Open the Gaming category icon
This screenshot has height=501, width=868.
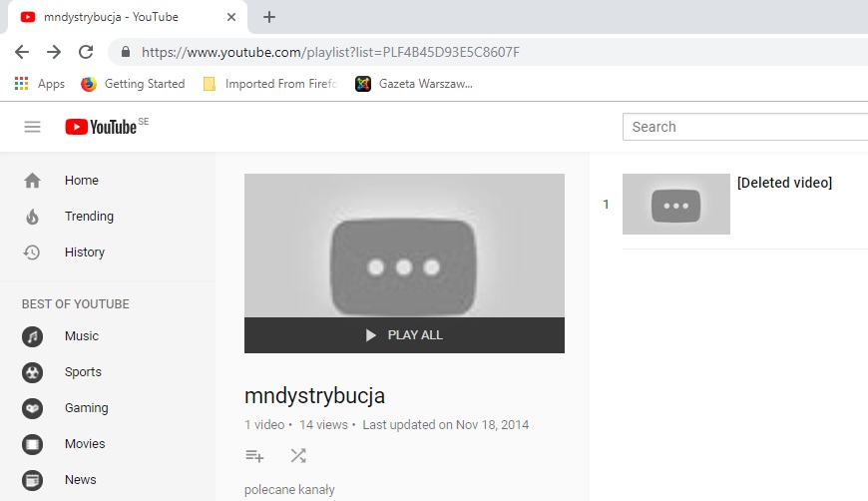tap(32, 408)
